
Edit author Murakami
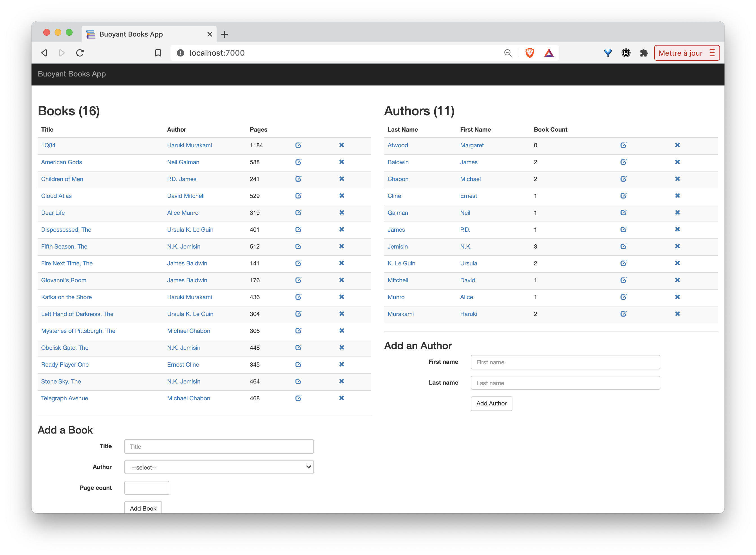(x=623, y=314)
